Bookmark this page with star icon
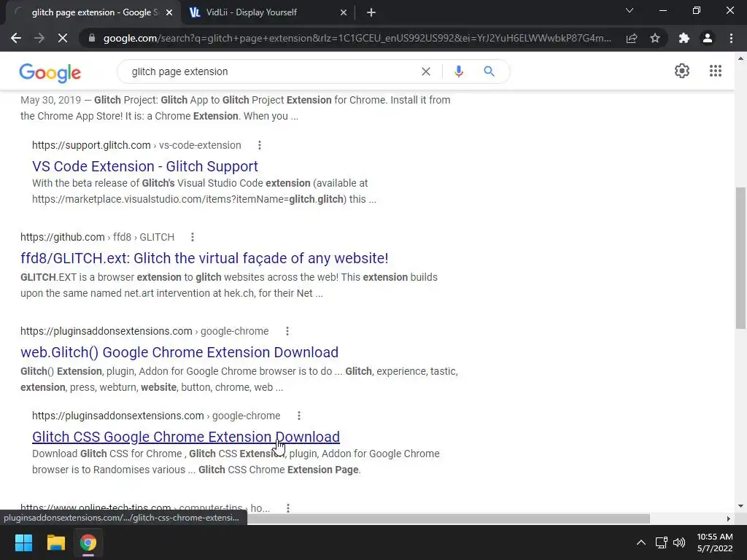The width and height of the screenshot is (747, 560). (655, 38)
